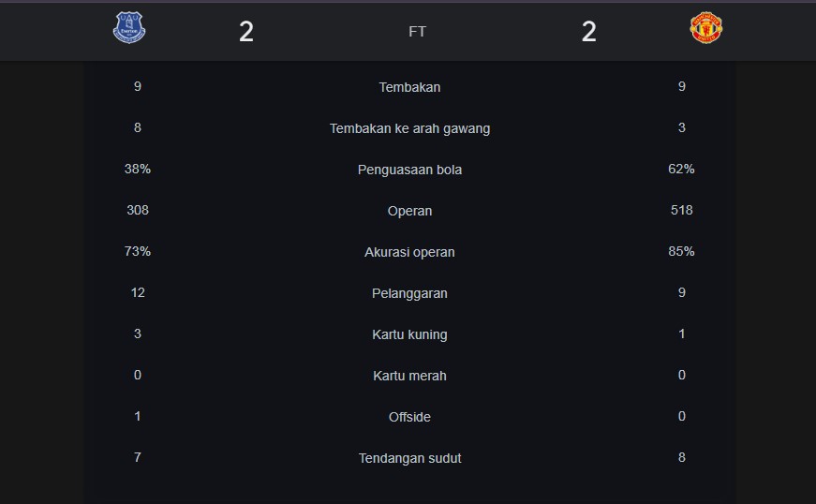Screen dimensions: 816x504
Task: Select the Pelanggaran stat label
Action: [409, 293]
